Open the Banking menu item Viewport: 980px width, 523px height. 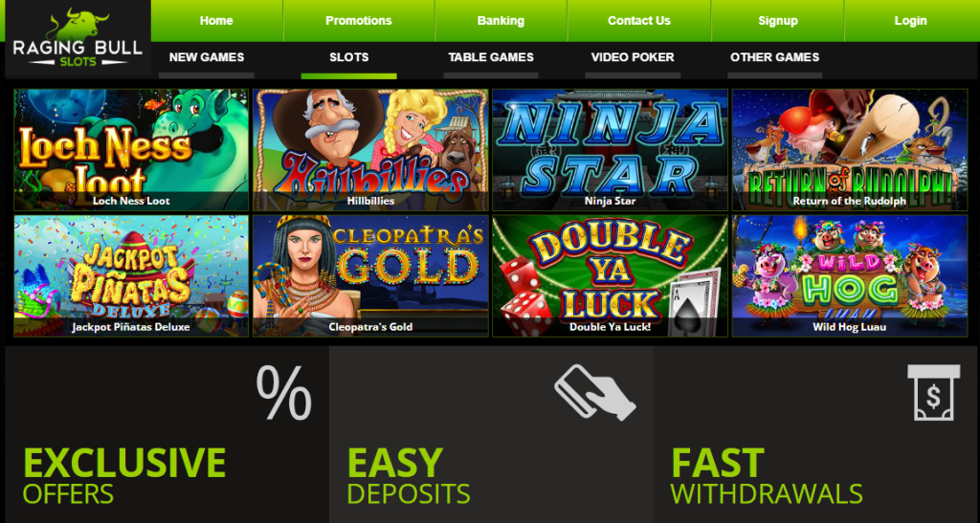coord(501,21)
